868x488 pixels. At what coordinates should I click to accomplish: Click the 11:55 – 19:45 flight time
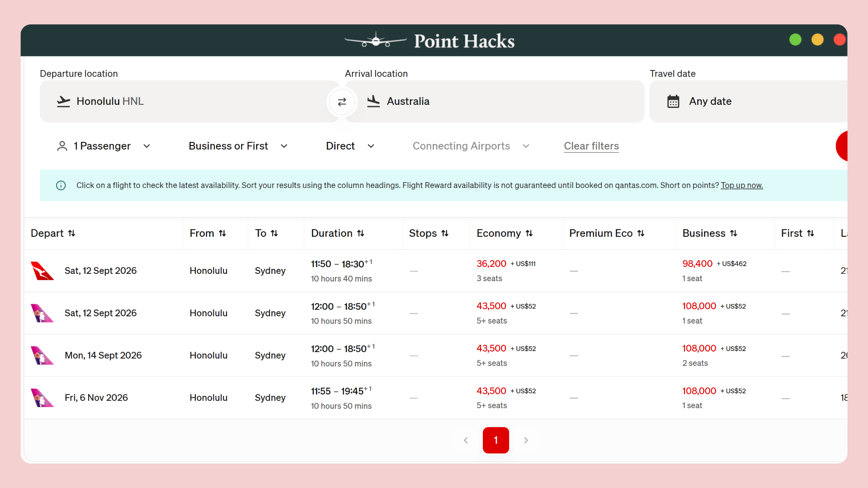[x=341, y=391]
